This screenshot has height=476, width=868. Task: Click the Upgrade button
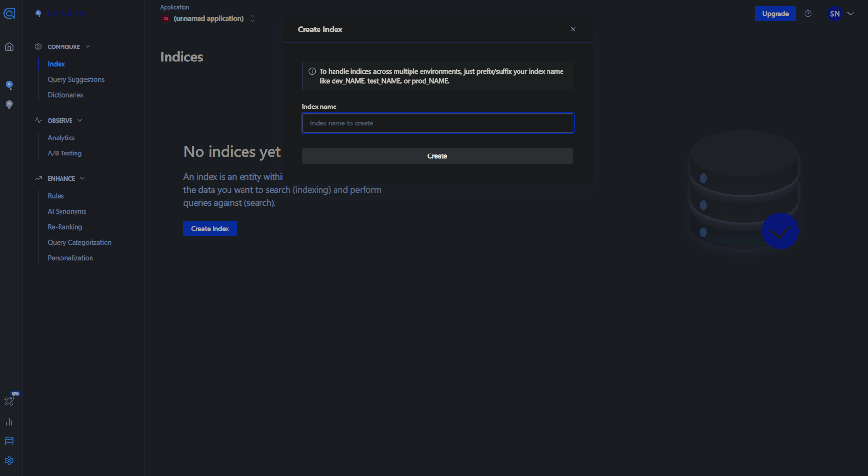coord(775,14)
